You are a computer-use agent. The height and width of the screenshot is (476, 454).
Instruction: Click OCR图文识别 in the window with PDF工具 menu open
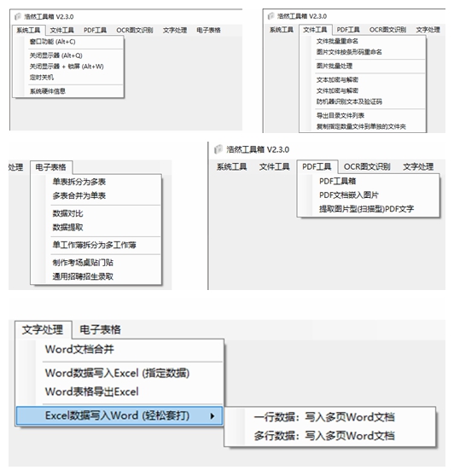coord(367,166)
